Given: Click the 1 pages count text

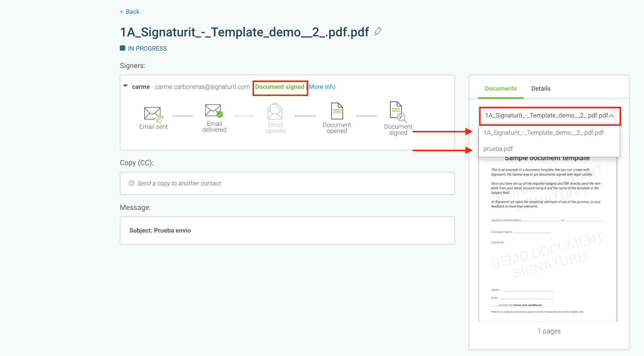Looking at the screenshot, I should [549, 331].
